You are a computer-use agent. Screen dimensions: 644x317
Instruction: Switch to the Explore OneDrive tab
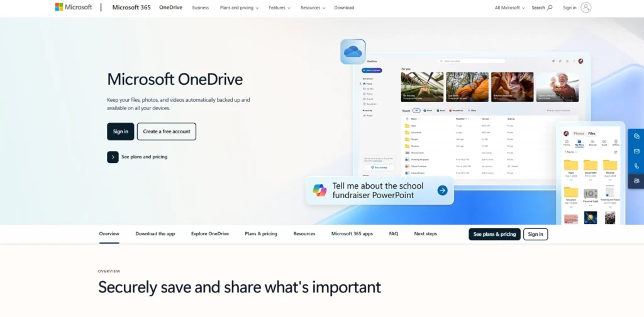tap(210, 233)
